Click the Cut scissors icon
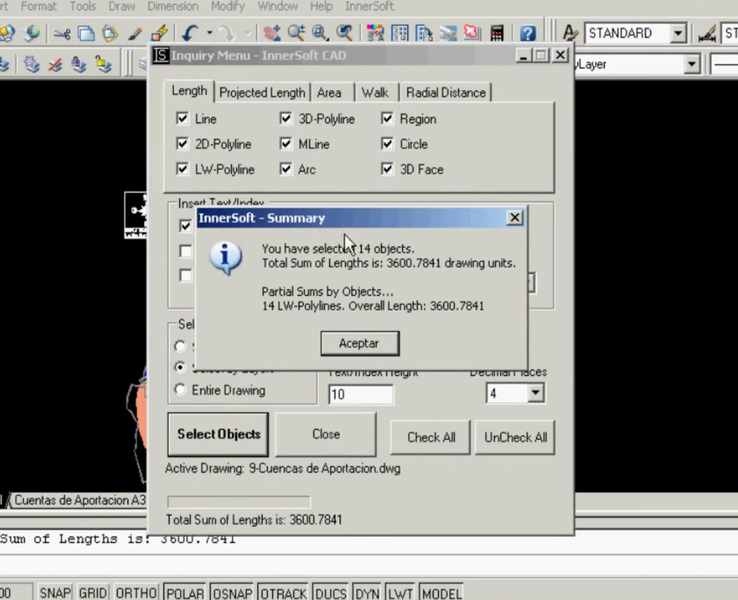738x600 pixels. pos(62,33)
